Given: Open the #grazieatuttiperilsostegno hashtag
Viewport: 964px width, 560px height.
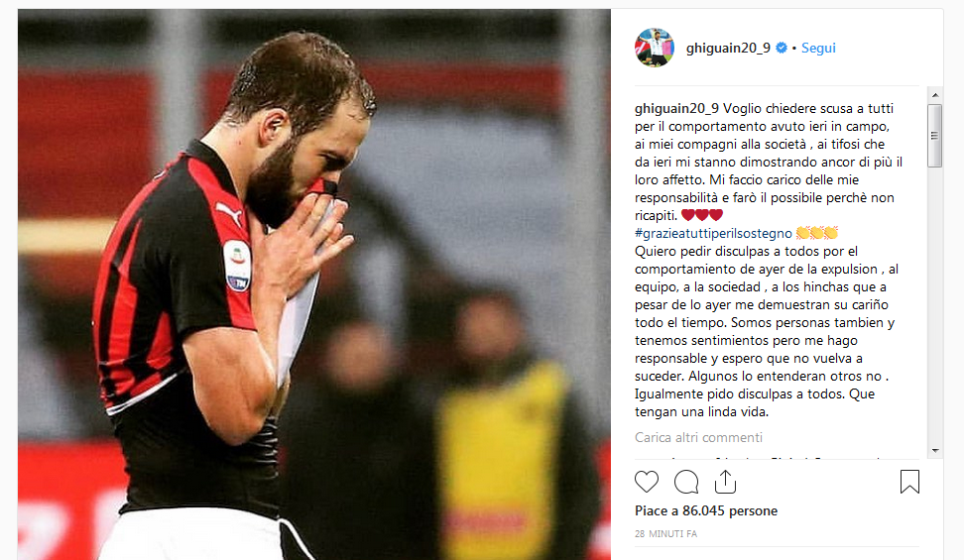Looking at the screenshot, I should 713,234.
